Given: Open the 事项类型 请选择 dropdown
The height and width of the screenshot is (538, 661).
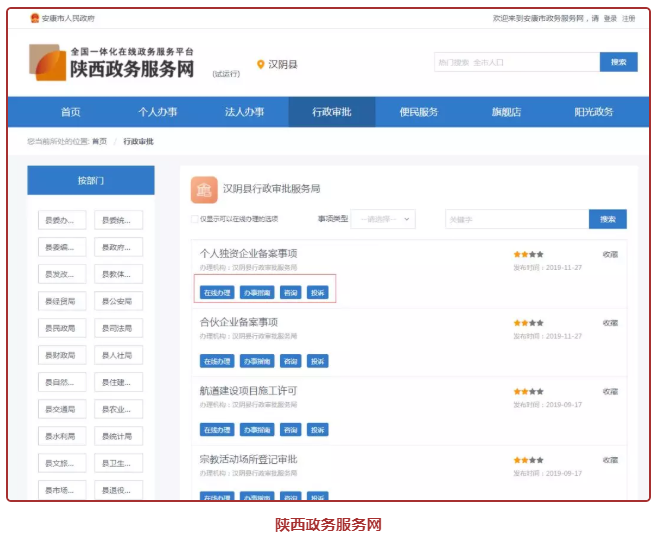Looking at the screenshot, I should point(383,219).
